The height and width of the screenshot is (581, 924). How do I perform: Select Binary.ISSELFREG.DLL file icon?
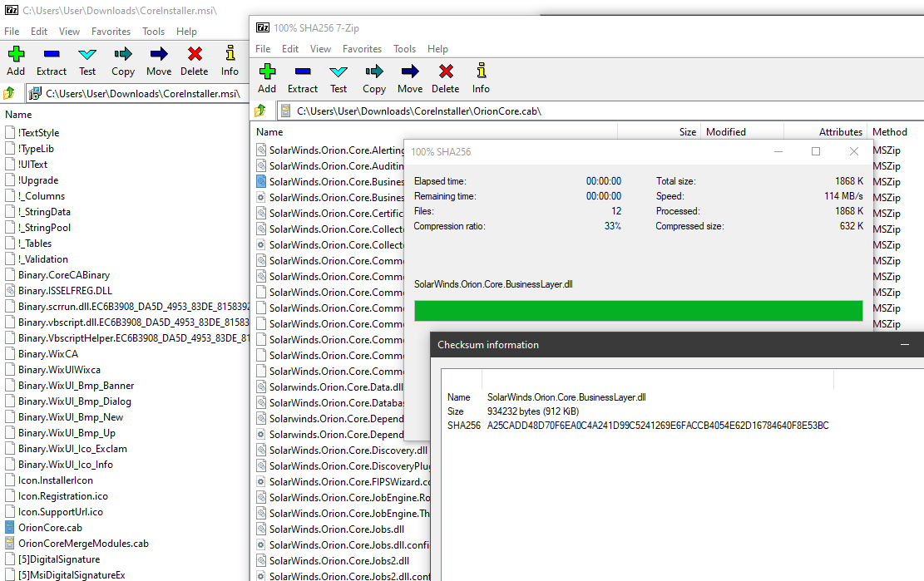coord(9,290)
